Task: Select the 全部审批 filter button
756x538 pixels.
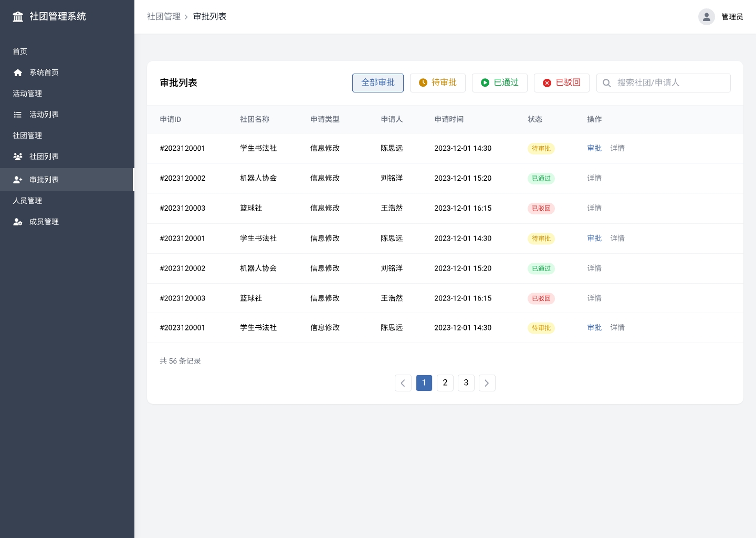Action: tap(377, 83)
